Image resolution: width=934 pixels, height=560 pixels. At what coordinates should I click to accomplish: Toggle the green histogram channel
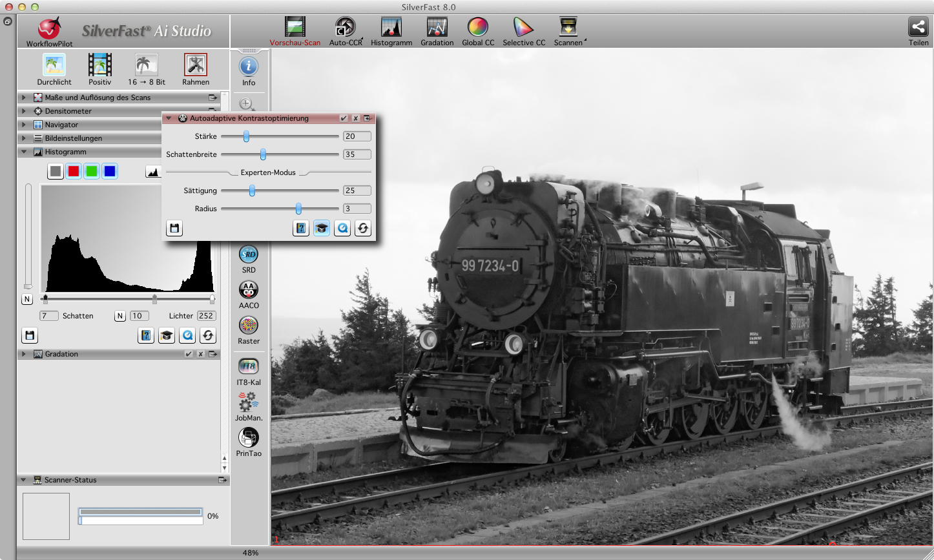click(92, 171)
